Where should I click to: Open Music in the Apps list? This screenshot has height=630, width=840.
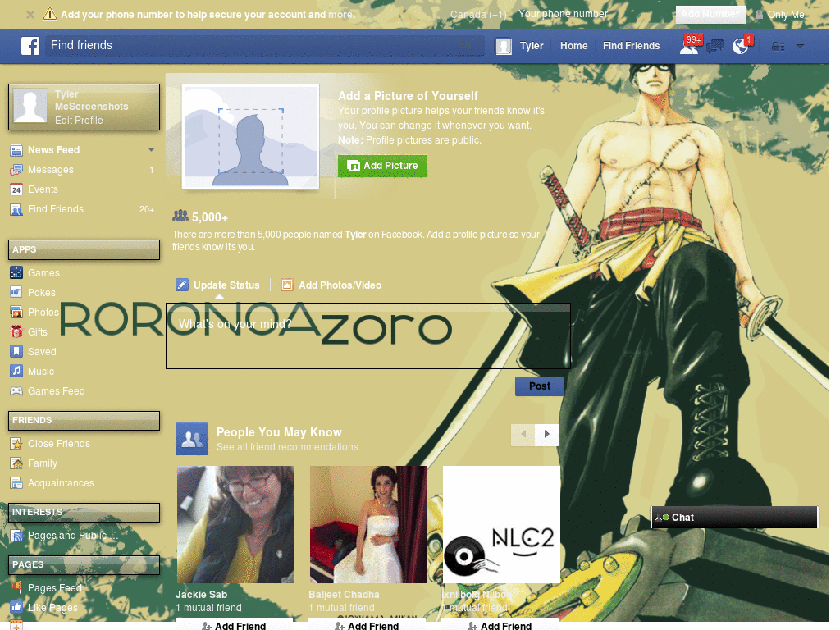point(40,372)
